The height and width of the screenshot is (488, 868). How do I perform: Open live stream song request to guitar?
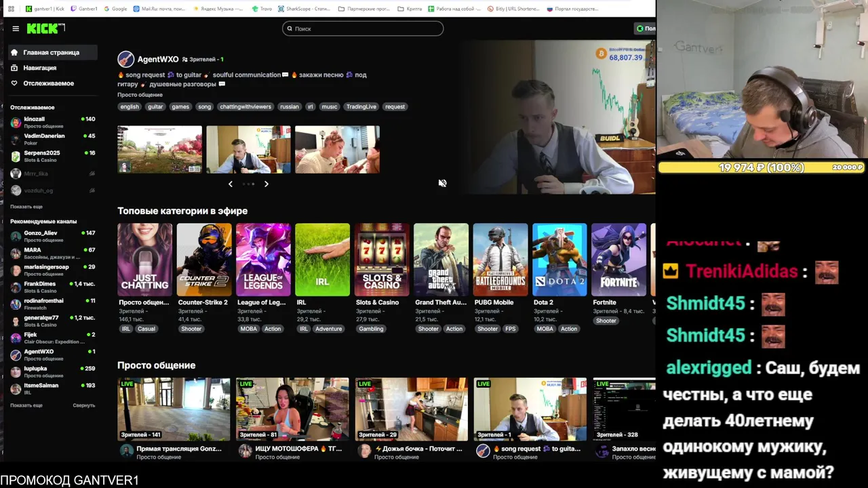(530, 409)
